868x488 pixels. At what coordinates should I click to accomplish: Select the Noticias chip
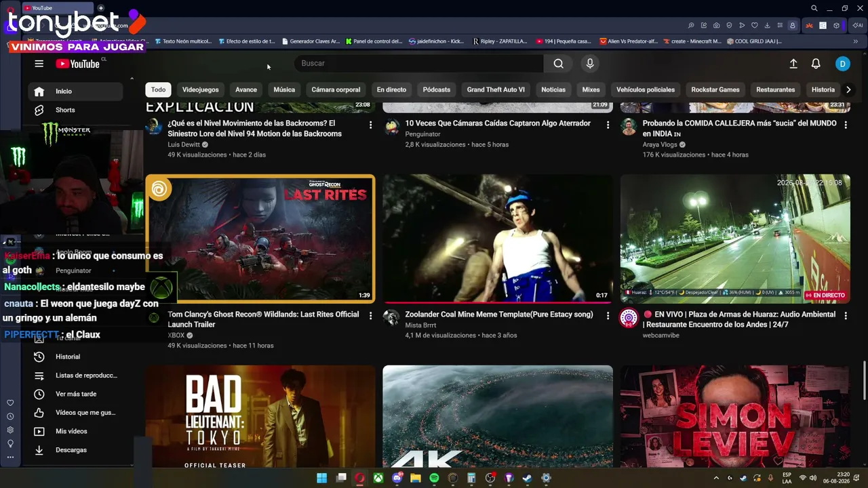pos(553,89)
